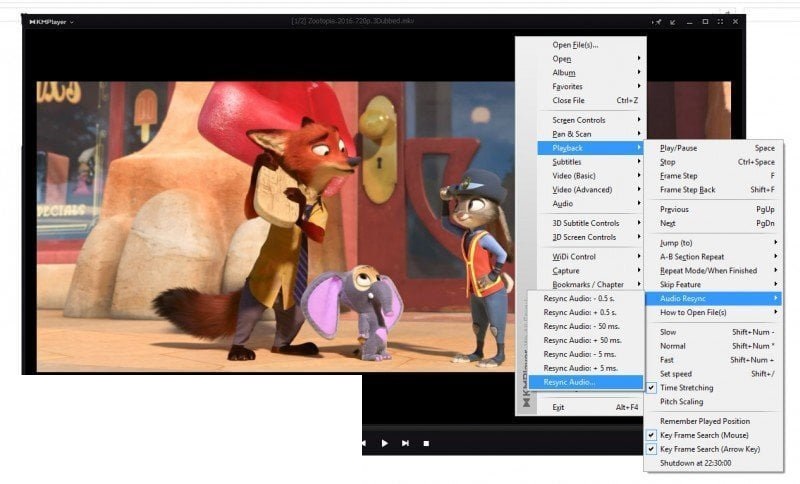Screen dimensions: 800x484
Task: Maximize the KMPlayer window
Action: [705, 22]
